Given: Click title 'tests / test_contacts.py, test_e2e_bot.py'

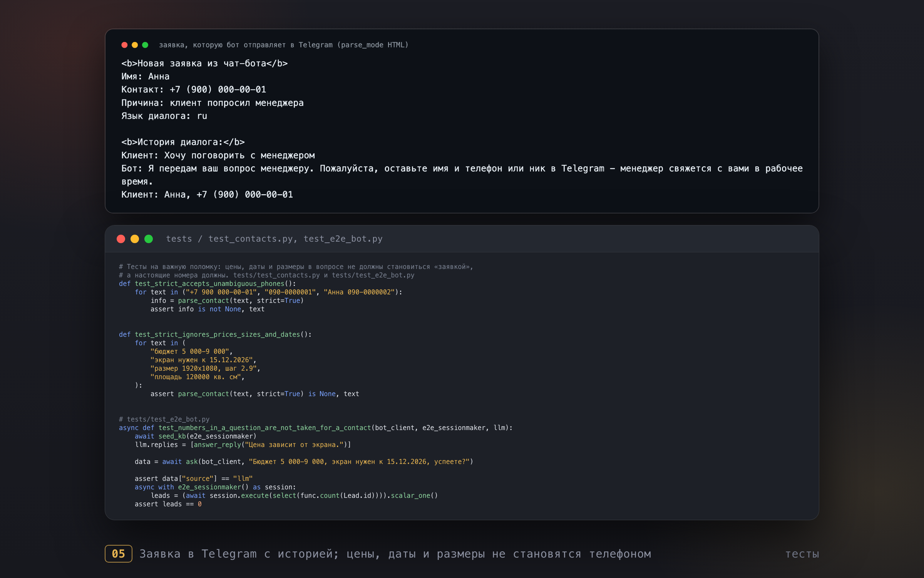Looking at the screenshot, I should (274, 239).
